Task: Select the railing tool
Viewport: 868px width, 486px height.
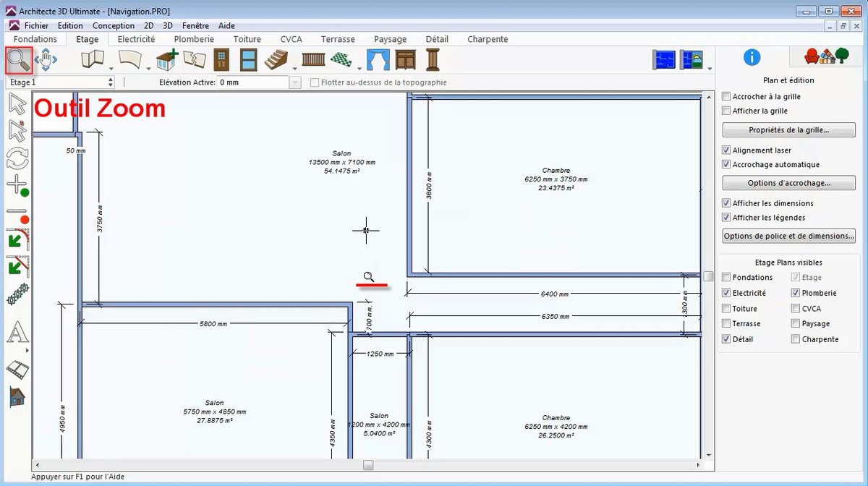Action: [313, 59]
